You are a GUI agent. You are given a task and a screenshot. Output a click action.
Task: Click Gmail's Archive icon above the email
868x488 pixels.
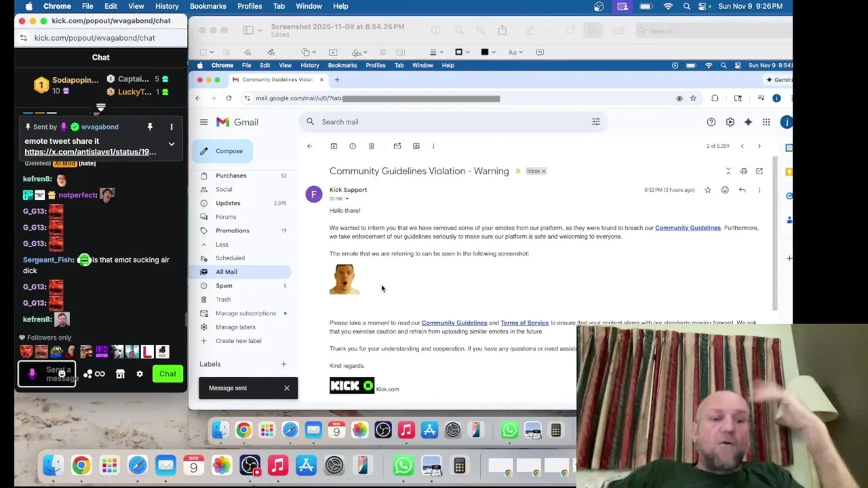(x=334, y=146)
